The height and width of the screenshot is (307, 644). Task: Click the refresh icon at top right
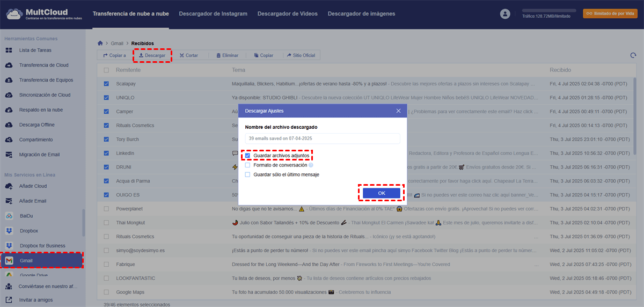coord(634,55)
